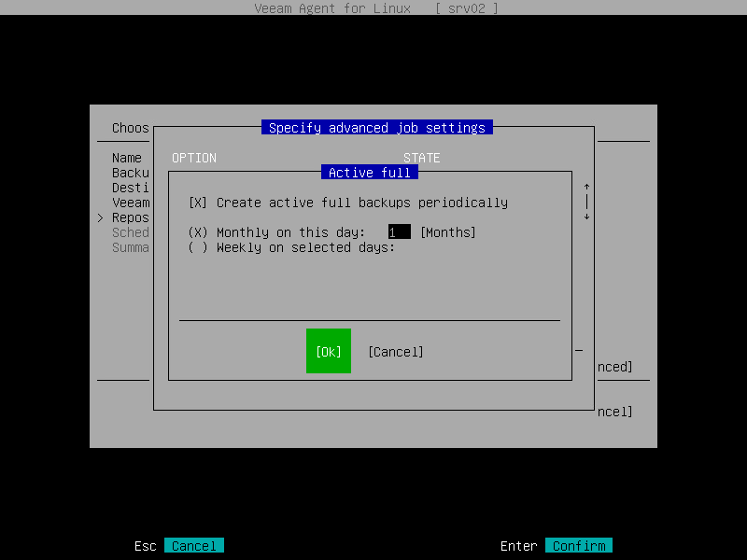Select the Backu wizard step
Screen dimensions: 747x560
pyautogui.click(x=131, y=173)
